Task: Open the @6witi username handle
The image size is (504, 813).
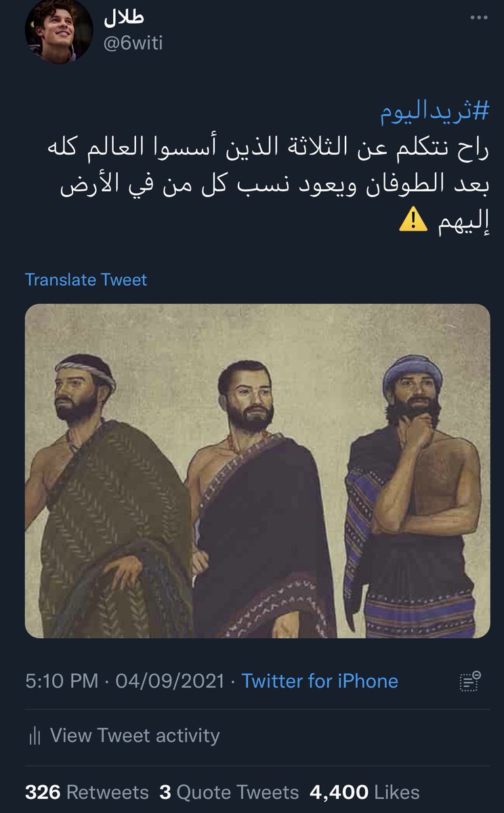Action: coord(133,43)
